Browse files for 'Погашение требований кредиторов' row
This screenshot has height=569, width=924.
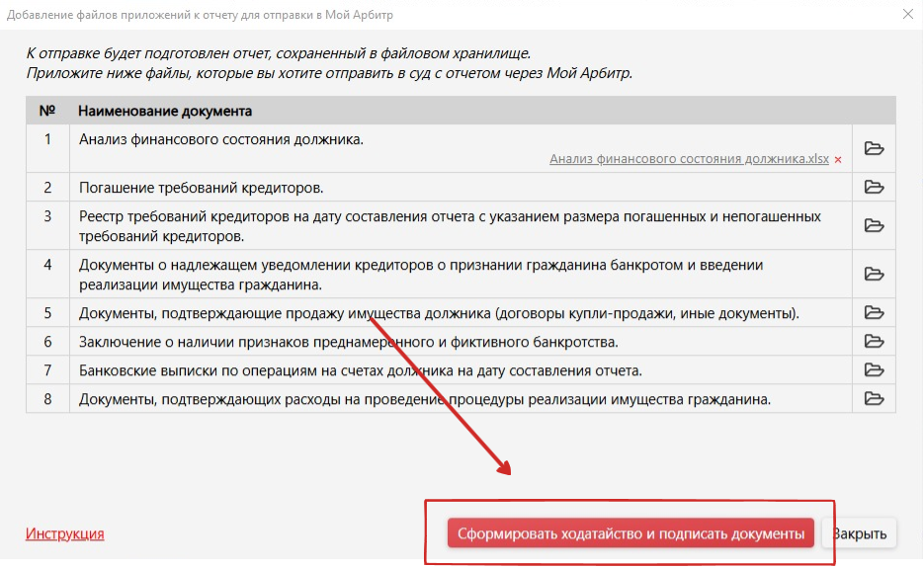pos(874,187)
